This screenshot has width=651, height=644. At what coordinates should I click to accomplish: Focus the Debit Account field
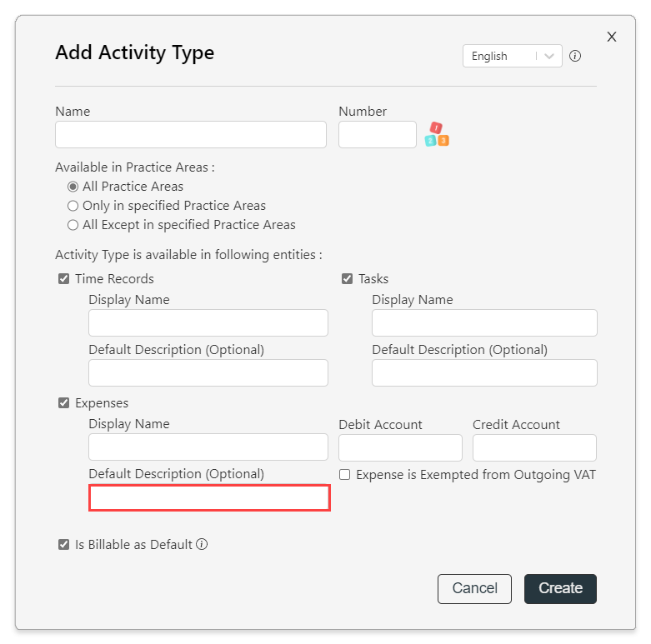[x=400, y=447]
